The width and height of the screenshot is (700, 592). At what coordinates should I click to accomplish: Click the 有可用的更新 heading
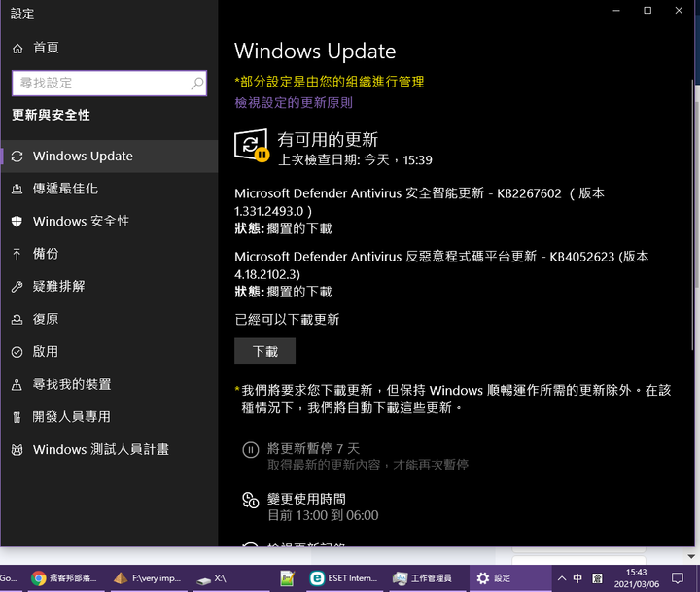328,140
